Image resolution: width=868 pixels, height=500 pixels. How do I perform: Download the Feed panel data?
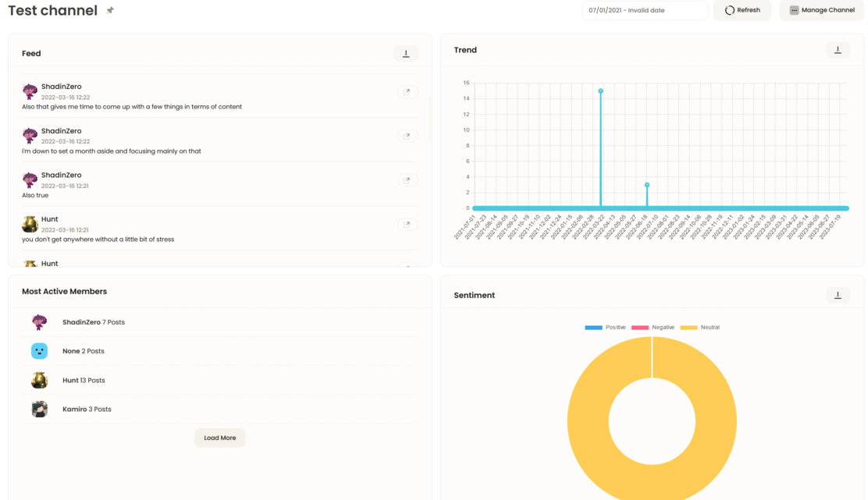pos(405,54)
